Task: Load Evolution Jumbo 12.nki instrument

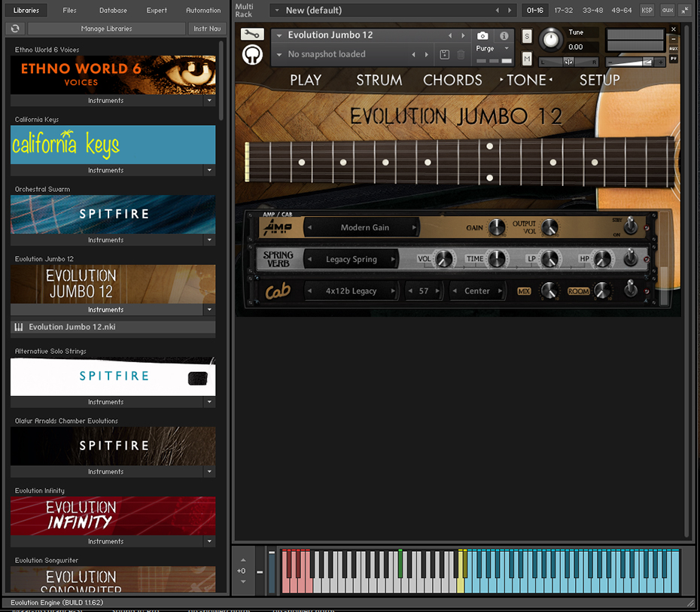Action: click(x=113, y=327)
